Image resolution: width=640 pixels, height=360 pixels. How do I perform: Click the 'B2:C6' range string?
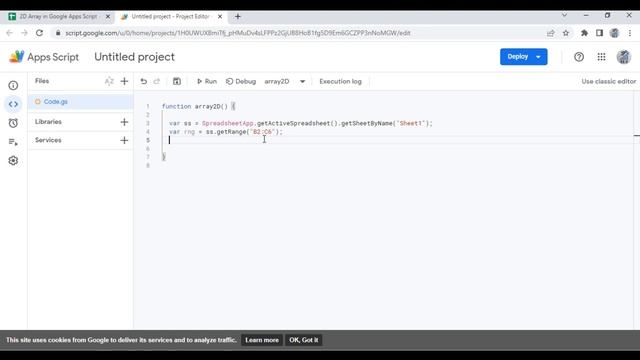(x=262, y=132)
